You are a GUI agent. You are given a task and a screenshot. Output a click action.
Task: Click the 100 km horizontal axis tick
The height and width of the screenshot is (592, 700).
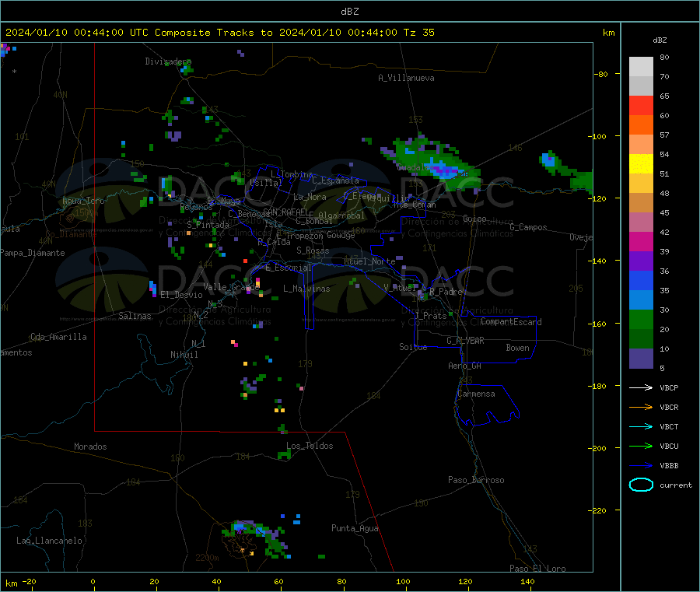click(x=403, y=581)
